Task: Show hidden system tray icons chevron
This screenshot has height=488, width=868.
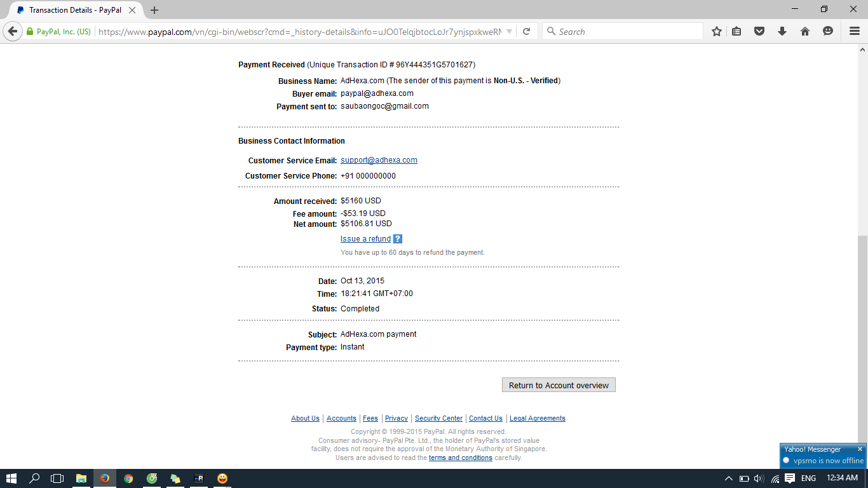Action: click(x=729, y=478)
